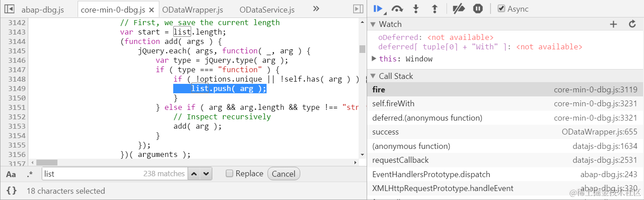Click line number 3143 in gutter

tap(17, 32)
